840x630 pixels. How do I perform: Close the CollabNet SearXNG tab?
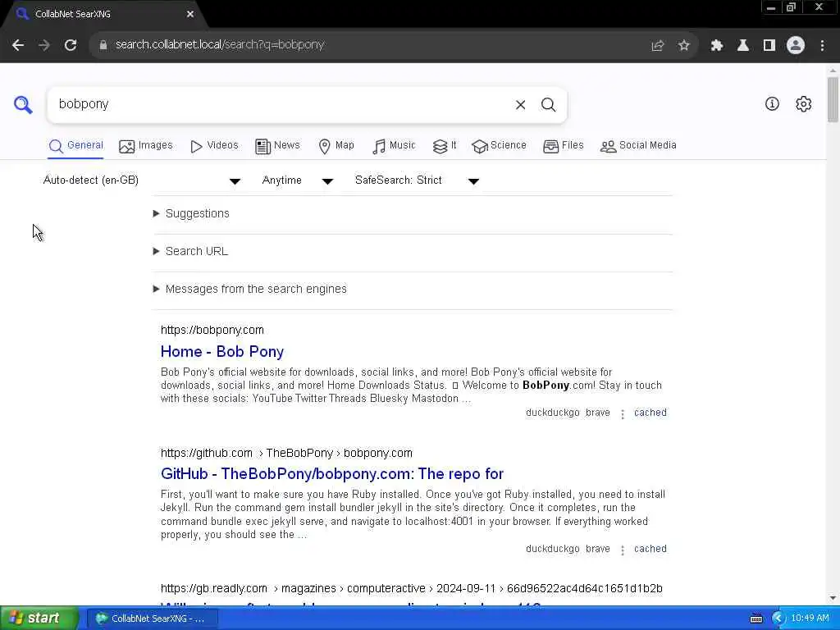coord(190,15)
